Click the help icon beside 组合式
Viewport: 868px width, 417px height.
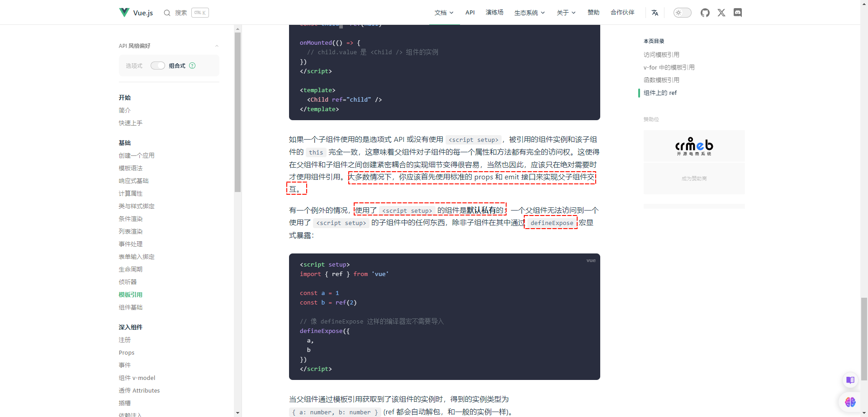click(192, 66)
